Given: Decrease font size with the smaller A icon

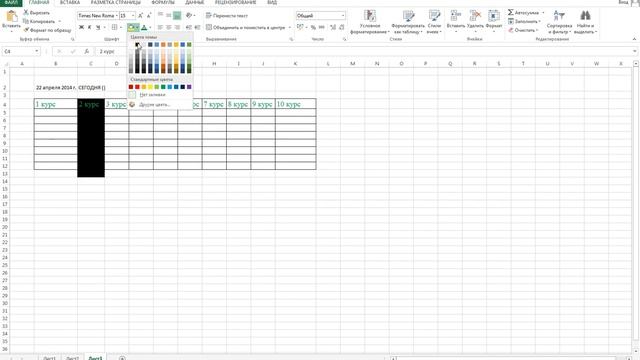Looking at the screenshot, I should coord(149,16).
